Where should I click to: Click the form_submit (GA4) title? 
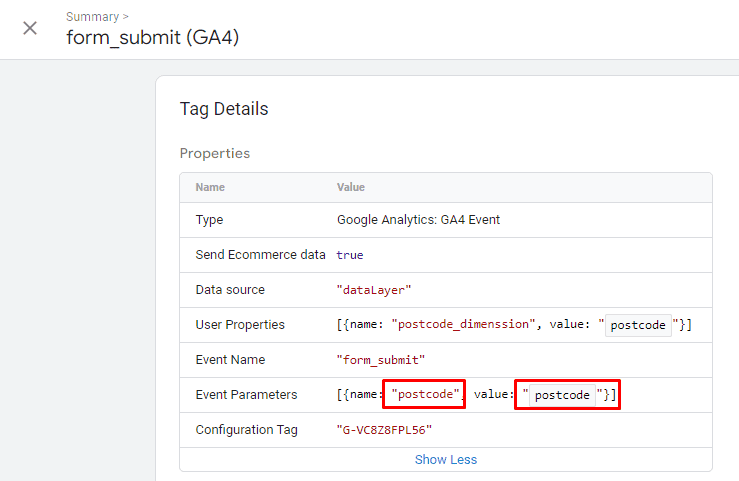pyautogui.click(x=152, y=38)
